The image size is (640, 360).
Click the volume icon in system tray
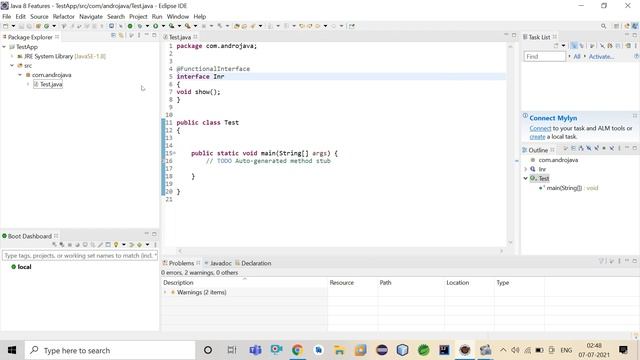(515, 350)
